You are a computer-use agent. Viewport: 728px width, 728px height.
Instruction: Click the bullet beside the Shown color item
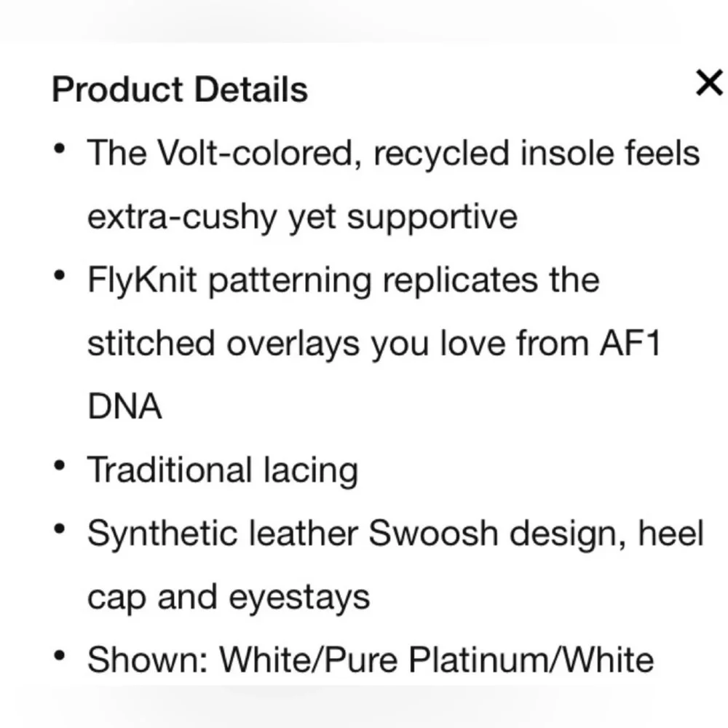click(60, 656)
